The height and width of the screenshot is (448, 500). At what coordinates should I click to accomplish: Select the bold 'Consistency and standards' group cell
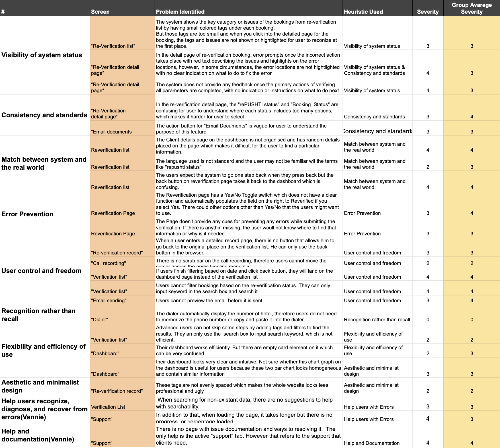tap(45, 115)
